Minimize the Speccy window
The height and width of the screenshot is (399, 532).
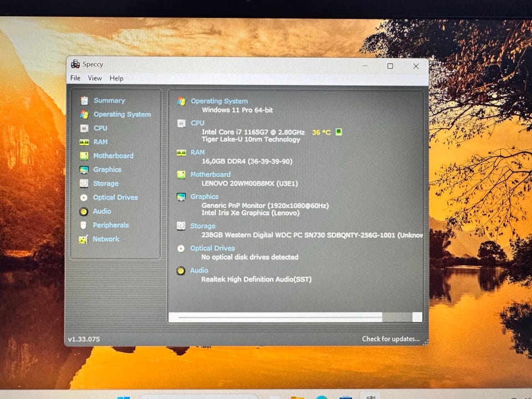(365, 65)
